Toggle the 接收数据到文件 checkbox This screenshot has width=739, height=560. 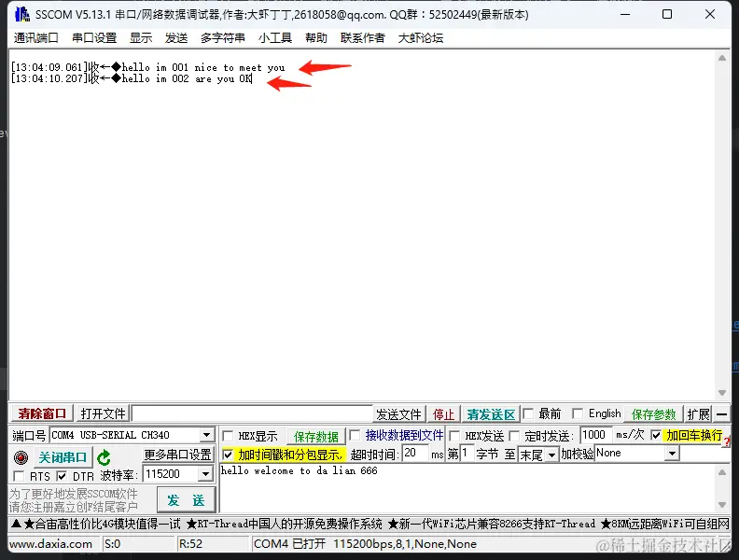355,435
